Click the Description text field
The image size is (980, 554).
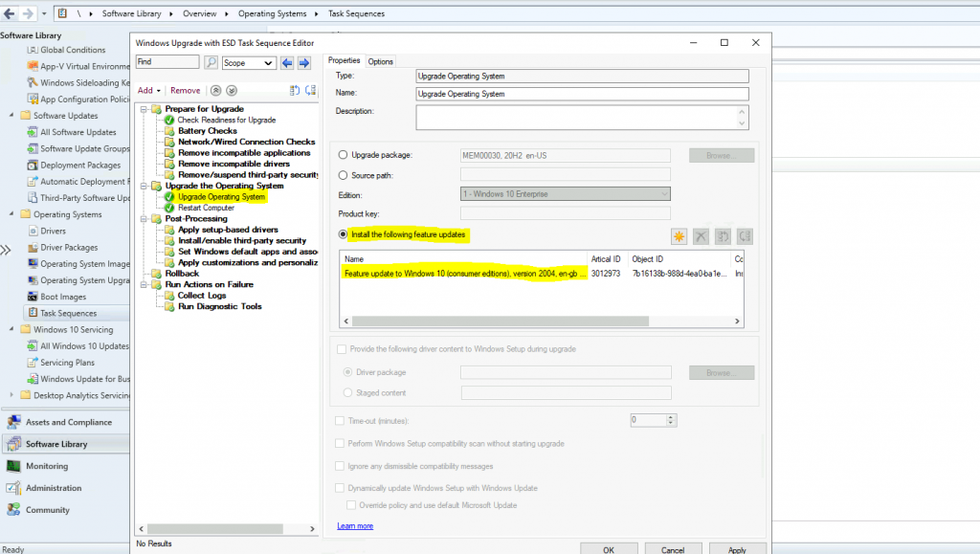pos(582,117)
